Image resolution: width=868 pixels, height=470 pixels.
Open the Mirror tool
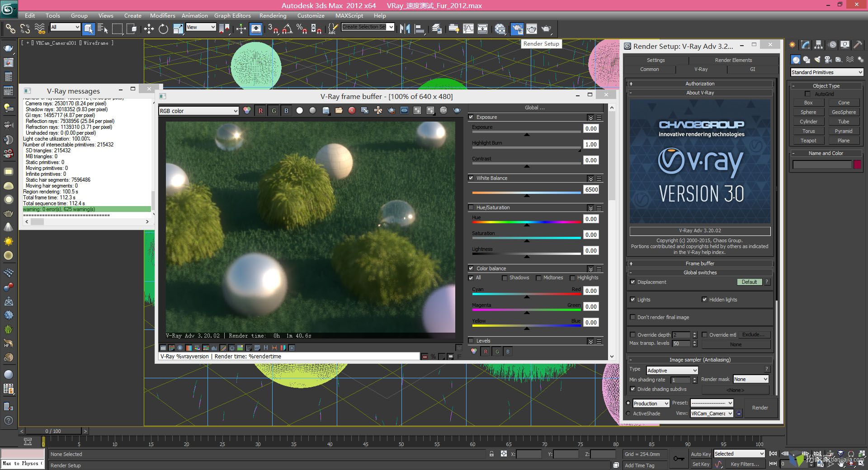pyautogui.click(x=405, y=29)
